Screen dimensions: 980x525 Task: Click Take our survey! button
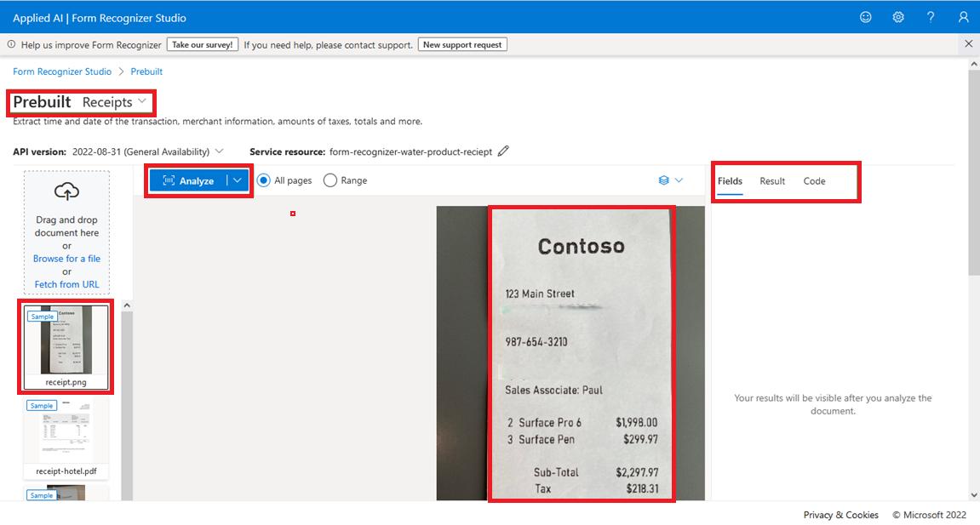202,44
